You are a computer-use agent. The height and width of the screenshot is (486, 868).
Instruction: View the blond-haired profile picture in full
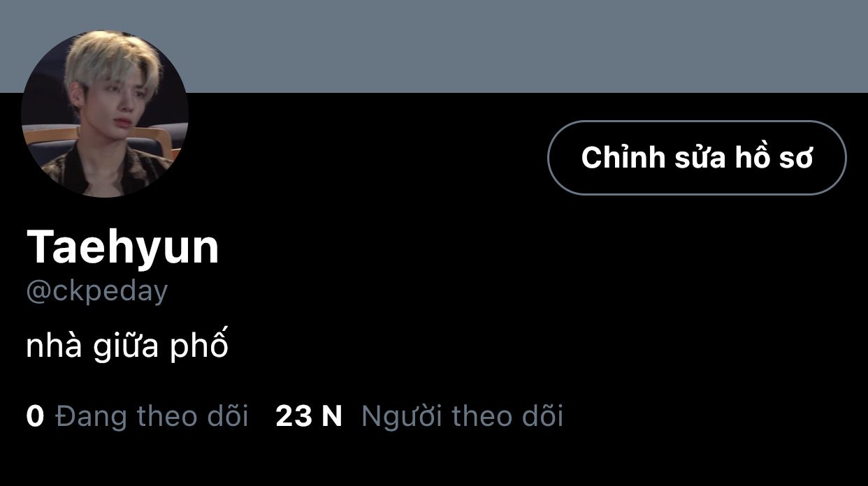click(x=105, y=114)
